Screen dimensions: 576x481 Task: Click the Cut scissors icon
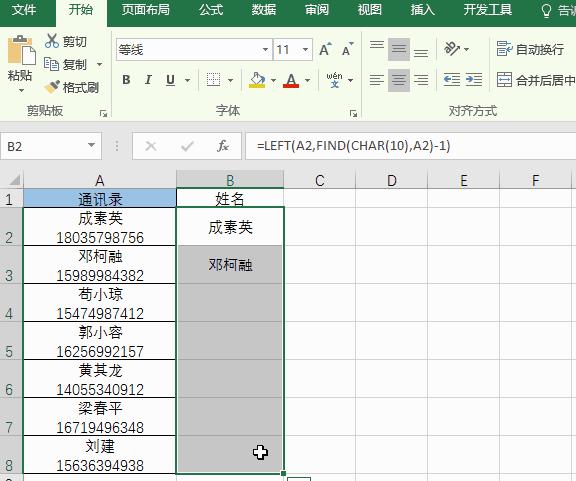[52, 41]
